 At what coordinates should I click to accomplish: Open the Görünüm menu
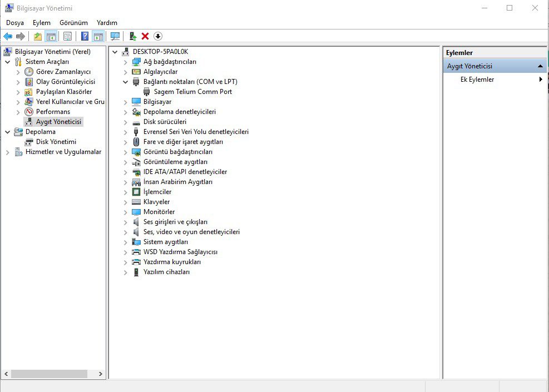tap(73, 23)
